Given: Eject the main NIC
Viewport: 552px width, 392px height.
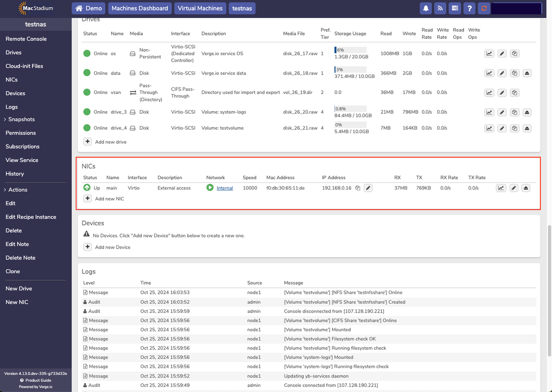Looking at the screenshot, I should click(x=526, y=188).
